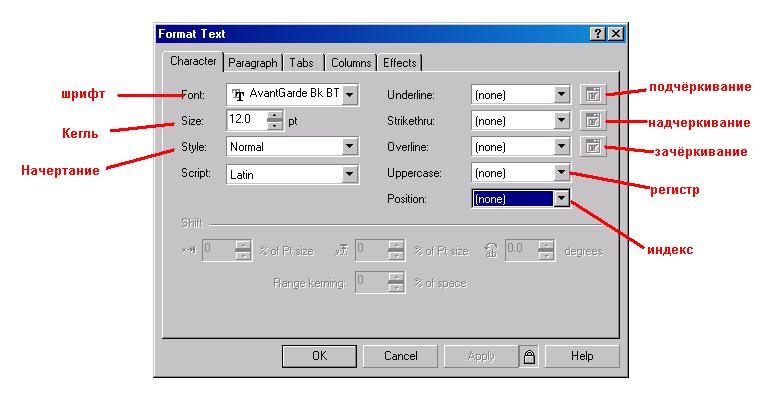The width and height of the screenshot is (767, 394).
Task: Click the Size input field showing 12.0
Action: click(248, 120)
